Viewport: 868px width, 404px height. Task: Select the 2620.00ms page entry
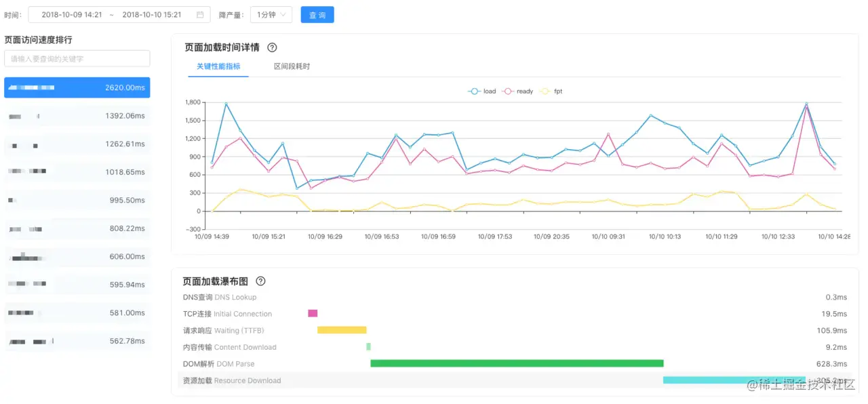[77, 87]
